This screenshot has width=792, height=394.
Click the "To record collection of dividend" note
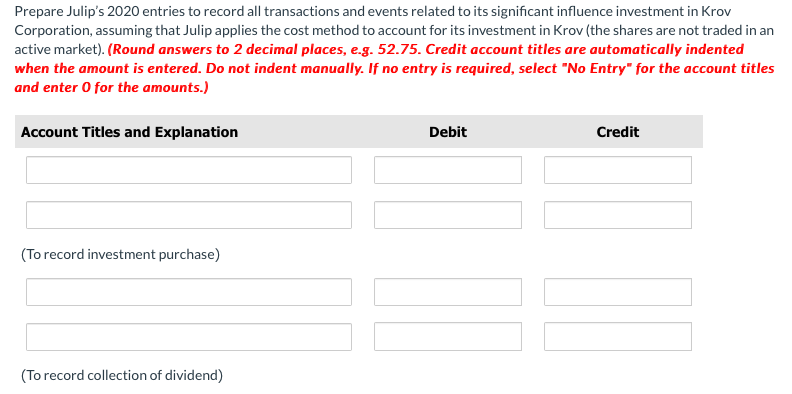(122, 375)
